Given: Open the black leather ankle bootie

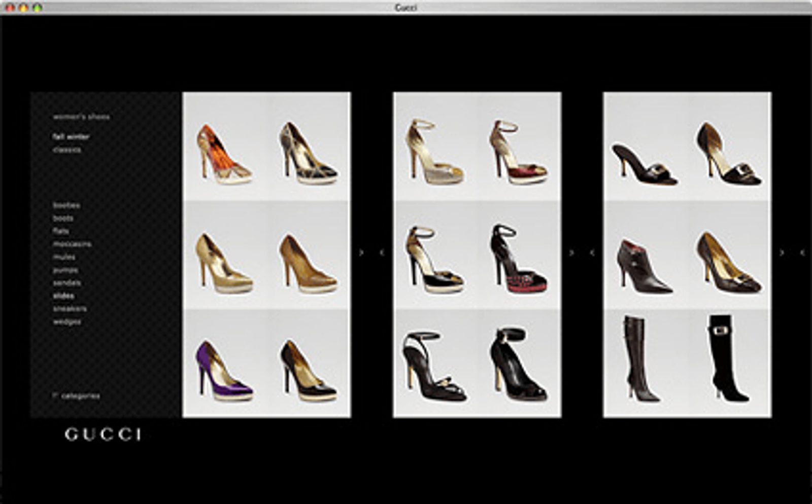Looking at the screenshot, I should click(x=645, y=267).
